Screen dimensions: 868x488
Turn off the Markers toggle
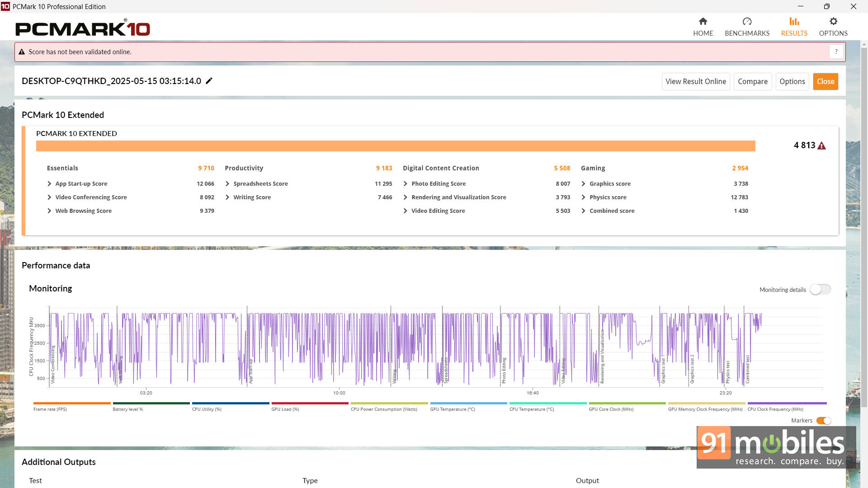(824, 421)
